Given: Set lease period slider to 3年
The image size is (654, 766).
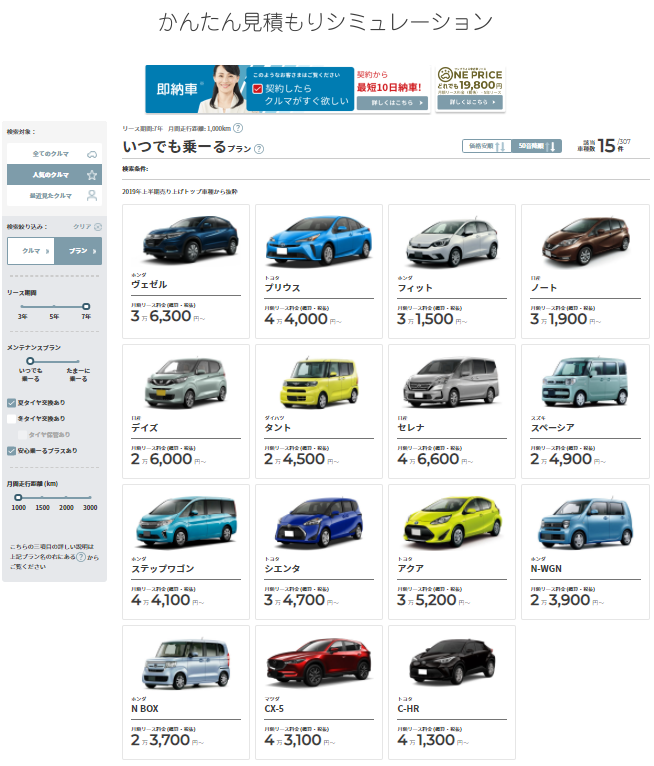Looking at the screenshot, I should (x=22, y=306).
